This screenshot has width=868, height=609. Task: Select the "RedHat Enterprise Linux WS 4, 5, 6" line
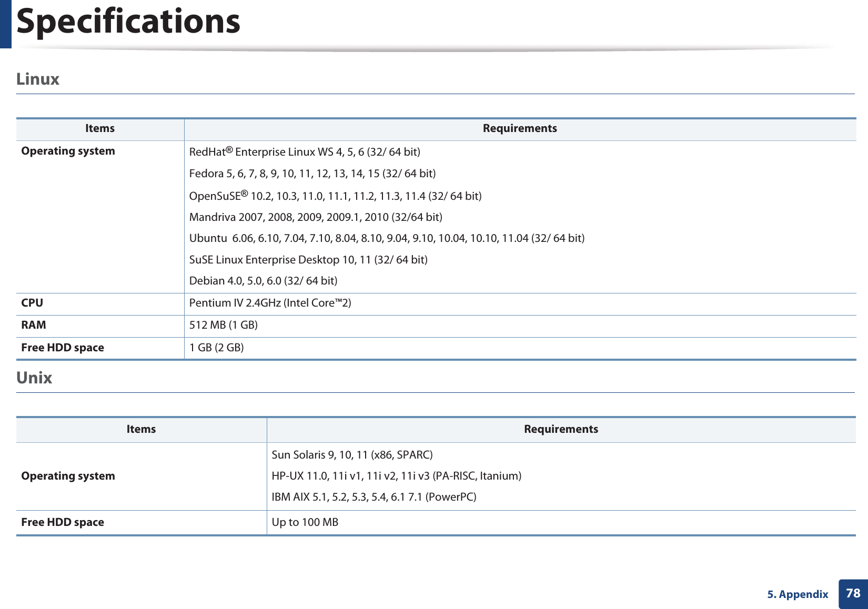(305, 151)
